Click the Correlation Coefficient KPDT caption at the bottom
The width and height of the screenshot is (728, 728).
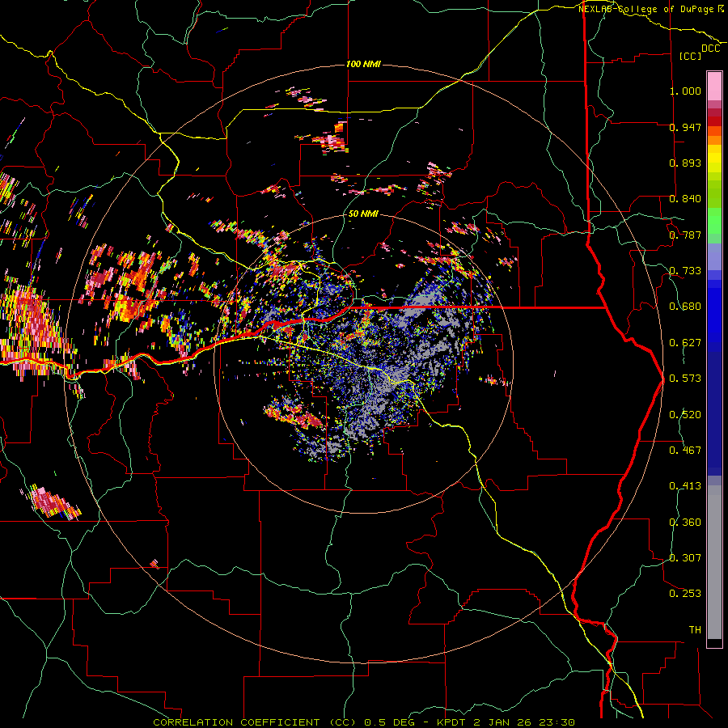pos(364,722)
